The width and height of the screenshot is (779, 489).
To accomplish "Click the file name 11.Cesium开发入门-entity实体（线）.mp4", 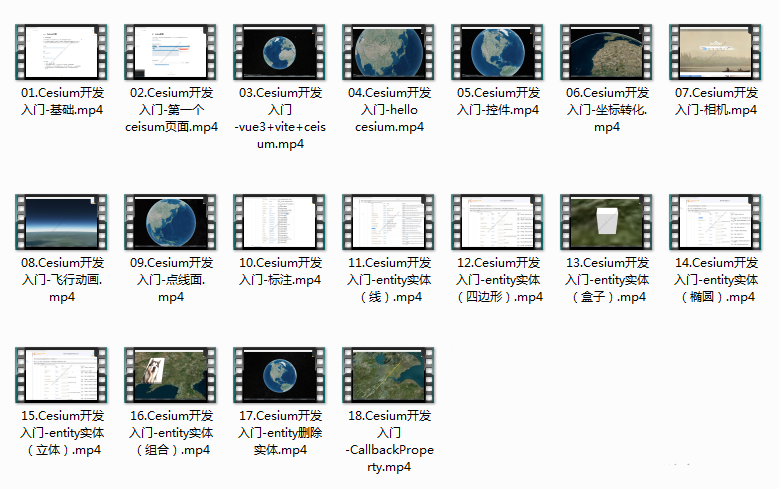I will point(390,280).
